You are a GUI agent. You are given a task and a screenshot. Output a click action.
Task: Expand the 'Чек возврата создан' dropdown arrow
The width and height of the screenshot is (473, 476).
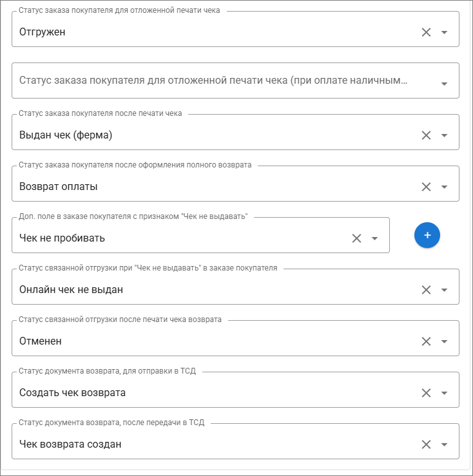tap(444, 444)
